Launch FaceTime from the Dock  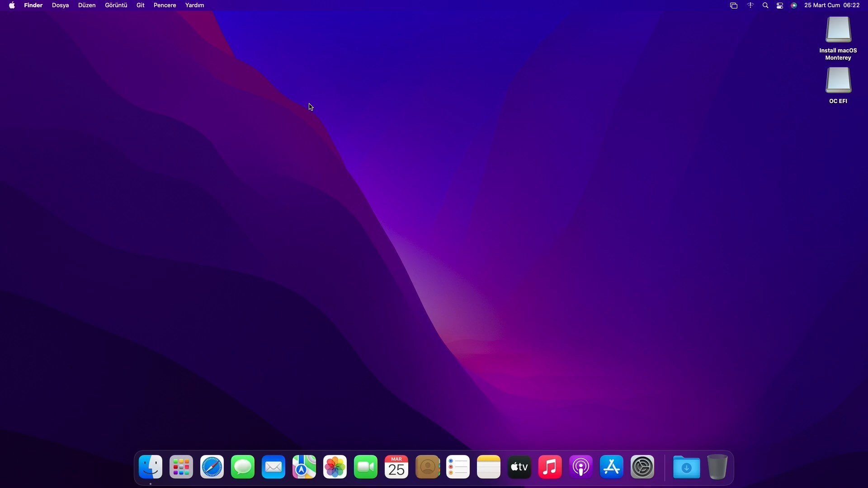pyautogui.click(x=366, y=467)
